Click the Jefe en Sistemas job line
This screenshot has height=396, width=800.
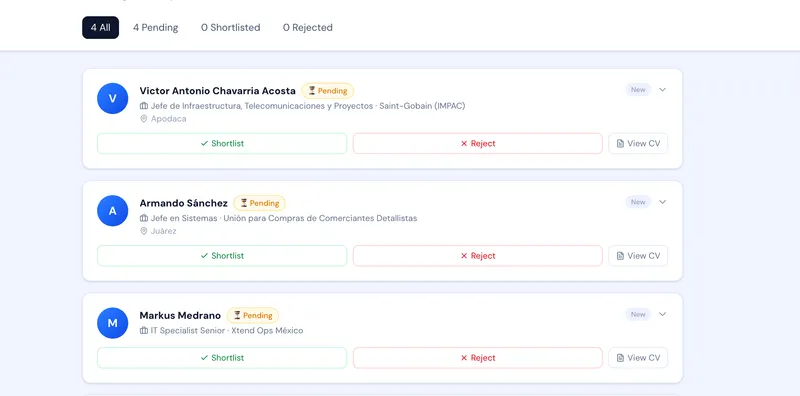point(284,218)
